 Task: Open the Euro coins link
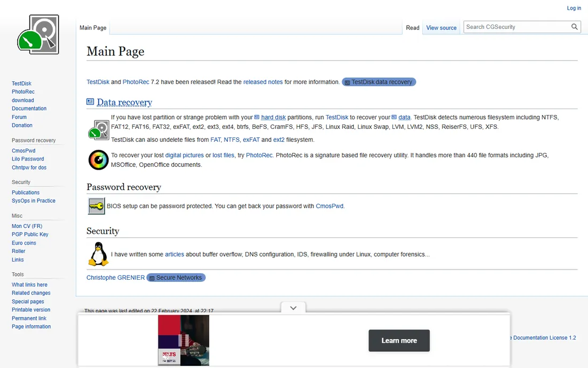[x=24, y=243]
